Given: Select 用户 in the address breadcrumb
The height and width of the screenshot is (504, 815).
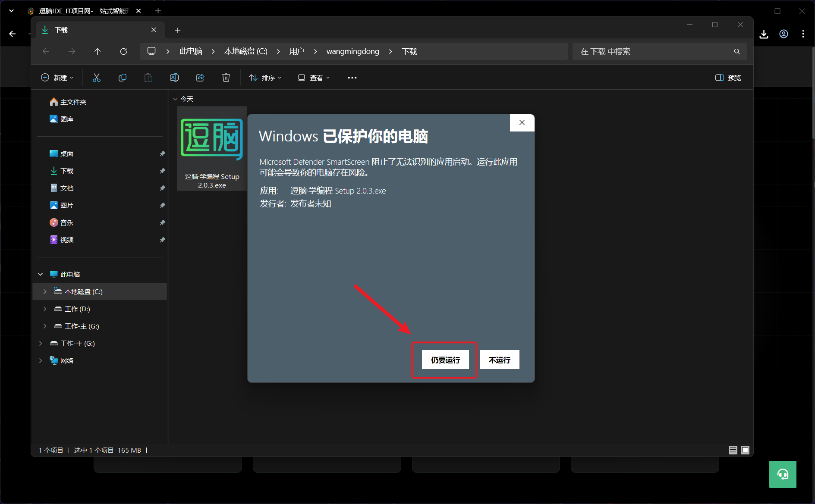Looking at the screenshot, I should tap(297, 51).
